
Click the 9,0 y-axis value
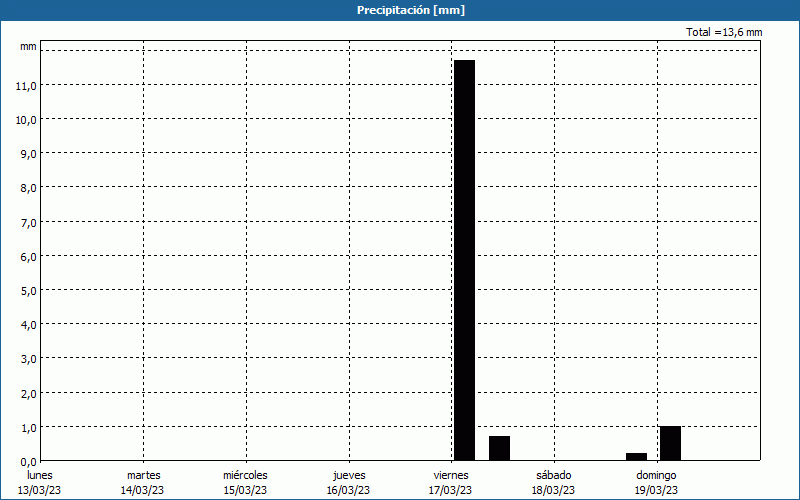pos(28,155)
